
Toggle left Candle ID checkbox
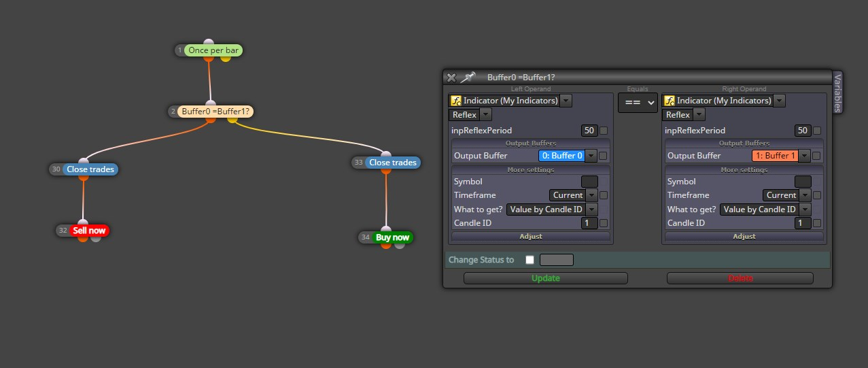coord(604,223)
